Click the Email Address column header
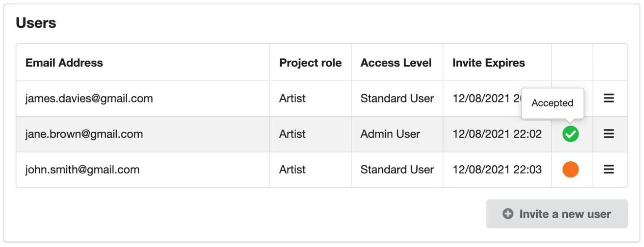644x247 pixels. point(64,63)
